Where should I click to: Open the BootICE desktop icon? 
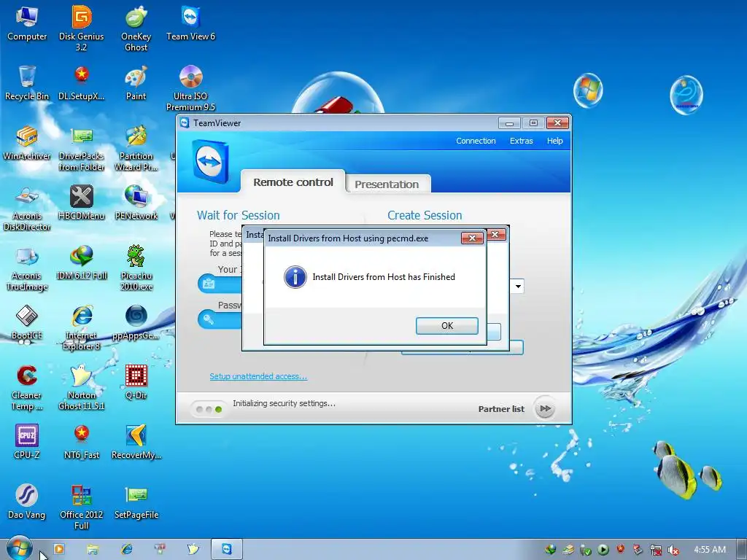point(27,323)
